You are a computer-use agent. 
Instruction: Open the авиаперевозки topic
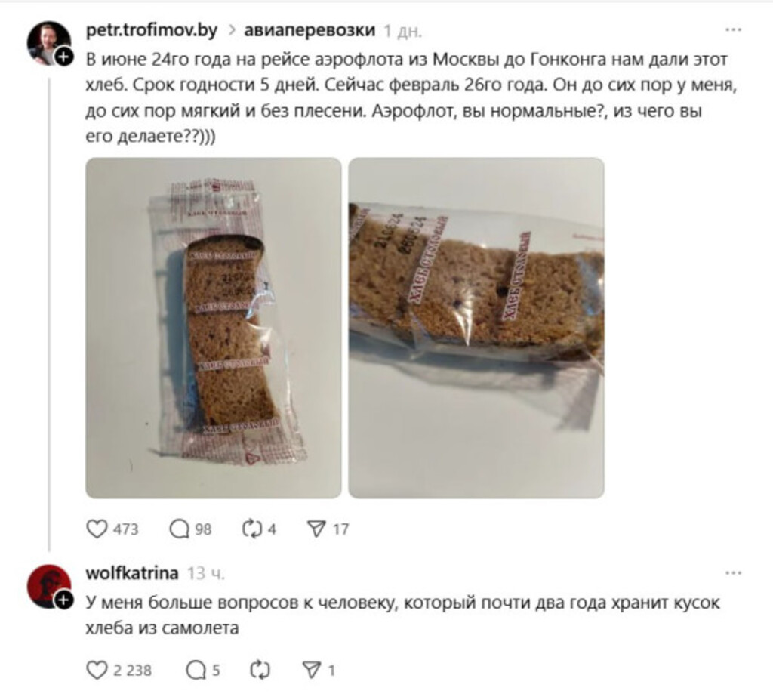click(310, 30)
